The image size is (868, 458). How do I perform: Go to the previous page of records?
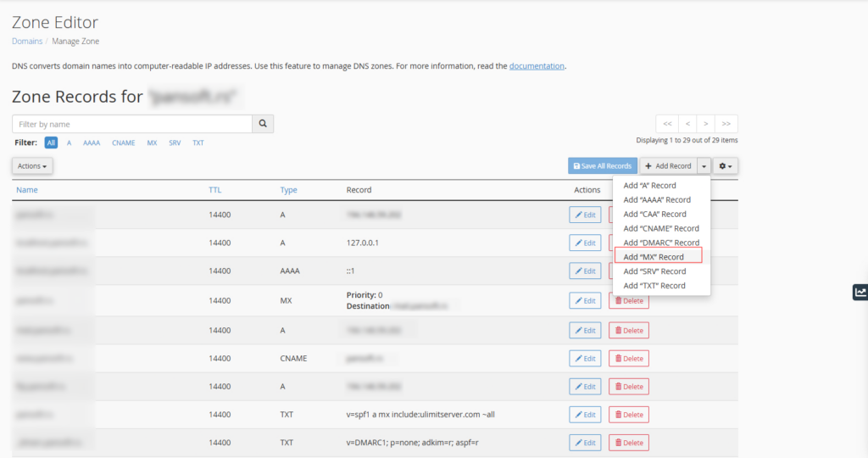(x=687, y=124)
